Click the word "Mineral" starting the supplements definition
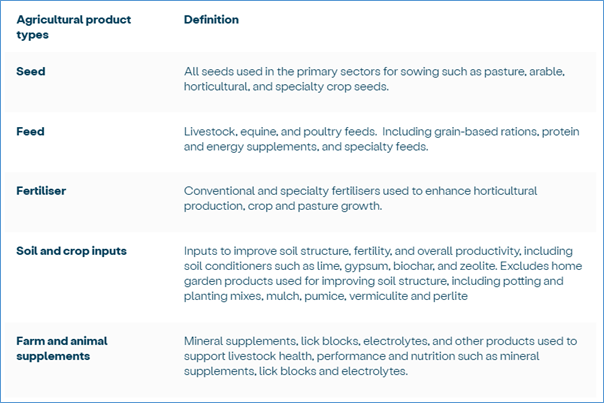The image size is (604, 403). [204, 341]
